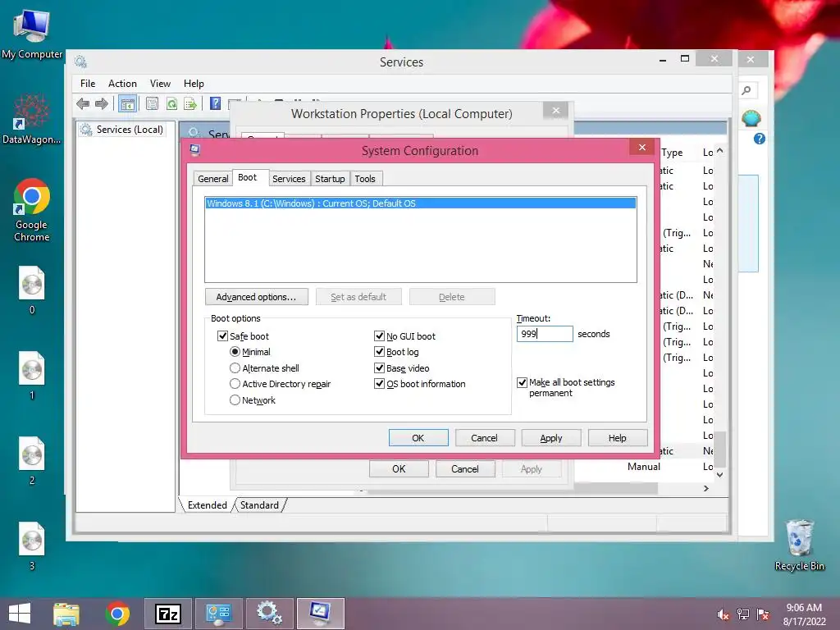Open the Action menu in Services
The height and width of the screenshot is (630, 840).
(x=122, y=84)
